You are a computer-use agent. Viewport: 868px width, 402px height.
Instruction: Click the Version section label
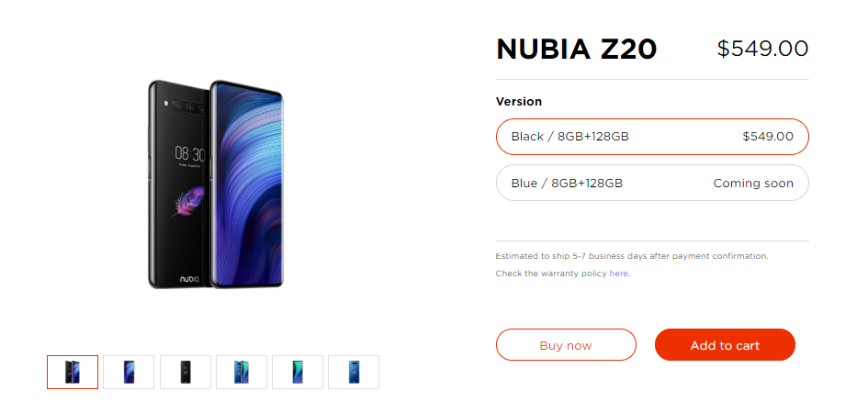pyautogui.click(x=519, y=102)
